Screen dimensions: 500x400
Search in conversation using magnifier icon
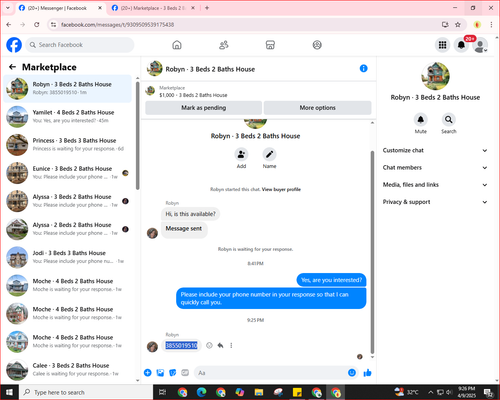pos(449,119)
